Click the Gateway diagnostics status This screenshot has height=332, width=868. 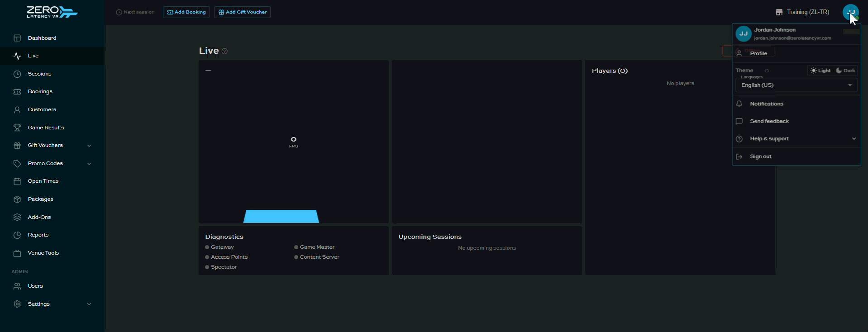pyautogui.click(x=219, y=247)
